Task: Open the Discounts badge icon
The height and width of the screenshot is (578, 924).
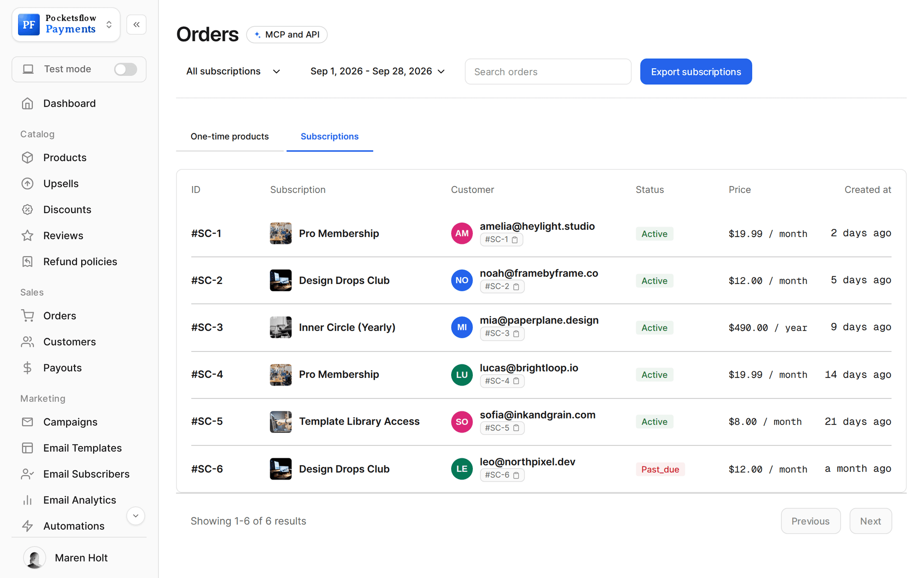Action: point(28,210)
